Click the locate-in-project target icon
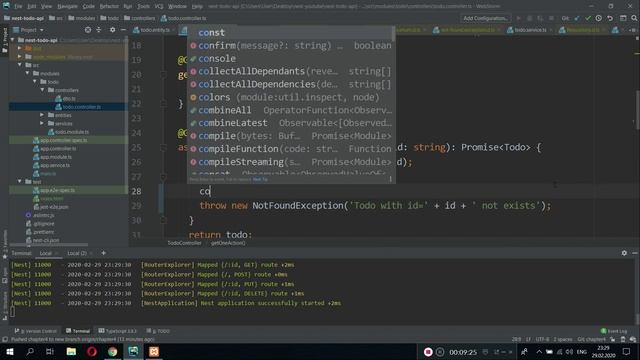Image resolution: width=640 pixels, height=360 pixels. pyautogui.click(x=88, y=30)
